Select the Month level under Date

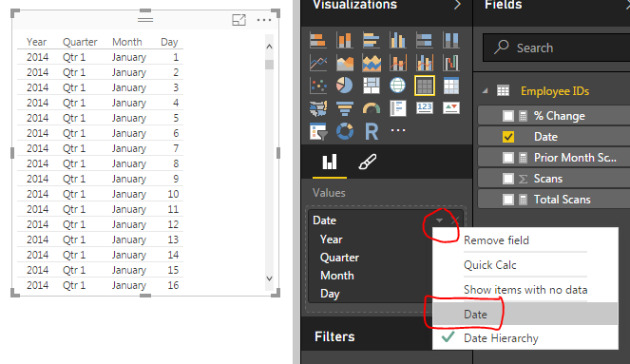click(x=337, y=276)
